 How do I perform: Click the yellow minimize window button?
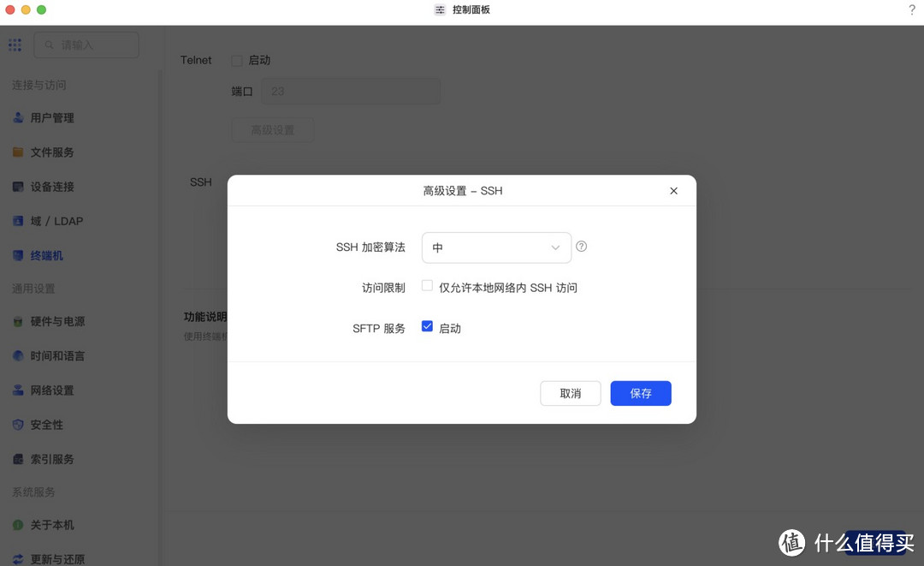(26, 9)
